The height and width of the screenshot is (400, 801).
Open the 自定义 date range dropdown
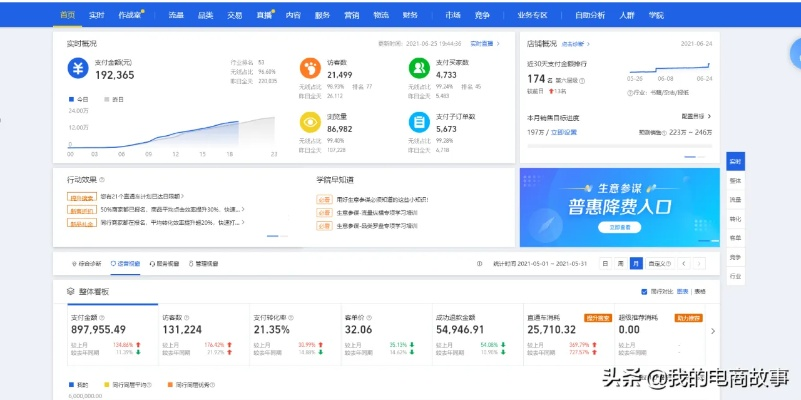point(662,263)
